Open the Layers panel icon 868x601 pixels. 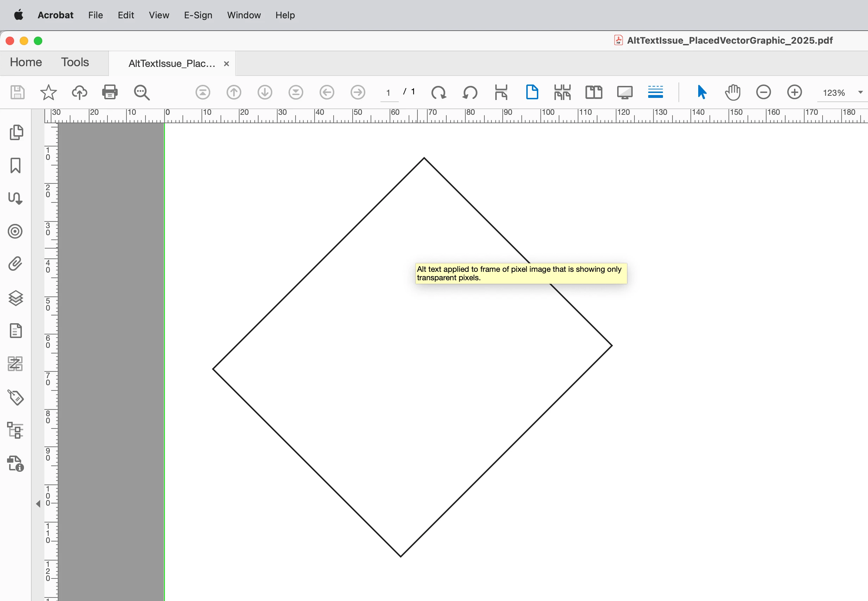coord(15,298)
